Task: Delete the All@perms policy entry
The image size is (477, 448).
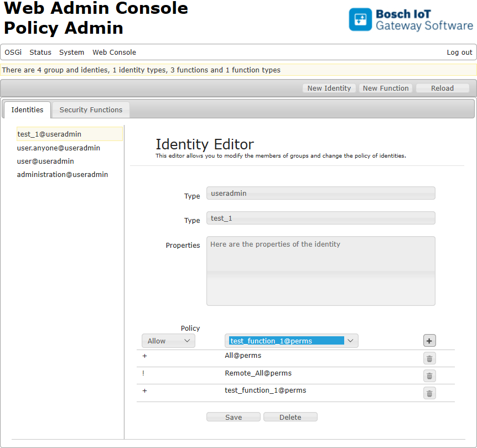Action: 429,358
